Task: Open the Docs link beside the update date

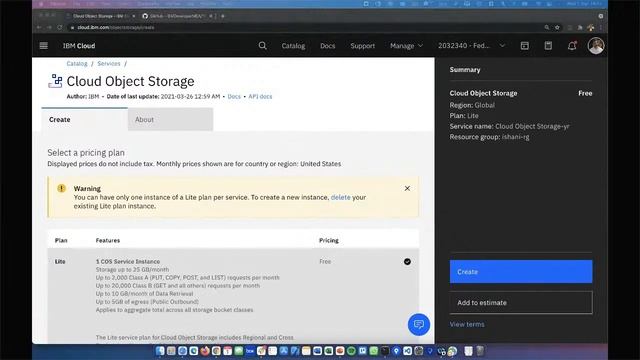Action: point(234,96)
